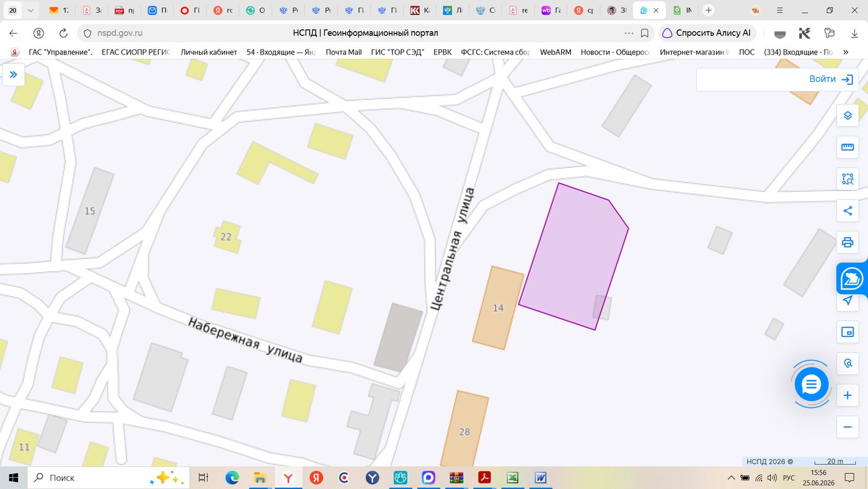The width and height of the screenshot is (868, 489).
Task: Open the blue map-chat assistant widget
Action: click(852, 279)
